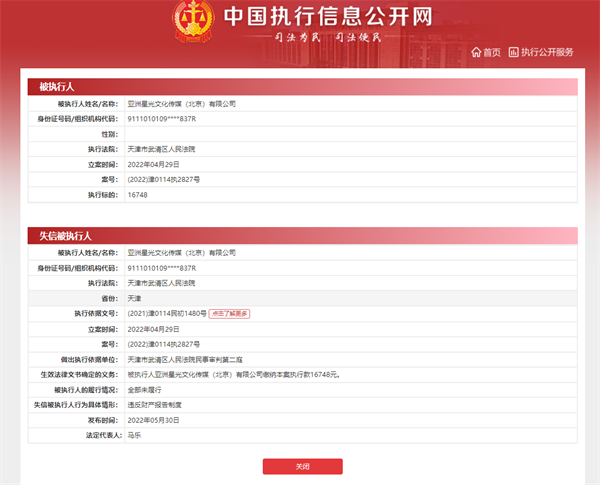Viewport: 600px width, 485px height.
Task: Click the 中国执行信息公开网 site title
Action: point(328,17)
